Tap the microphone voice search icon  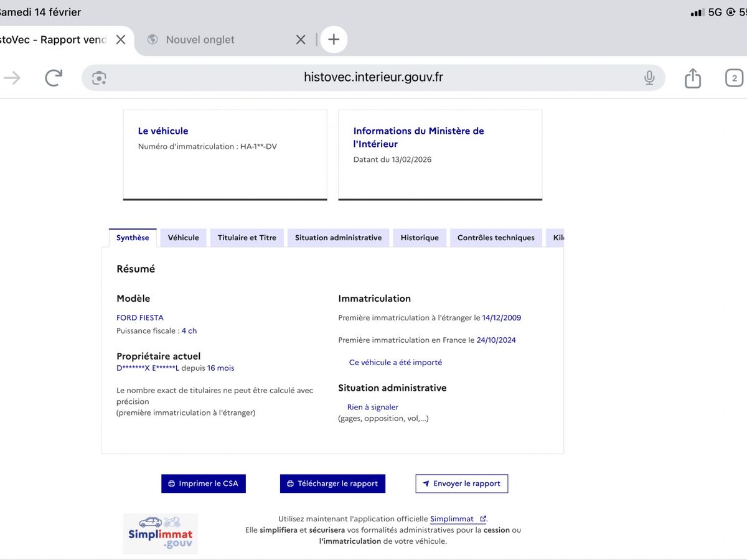pos(649,78)
